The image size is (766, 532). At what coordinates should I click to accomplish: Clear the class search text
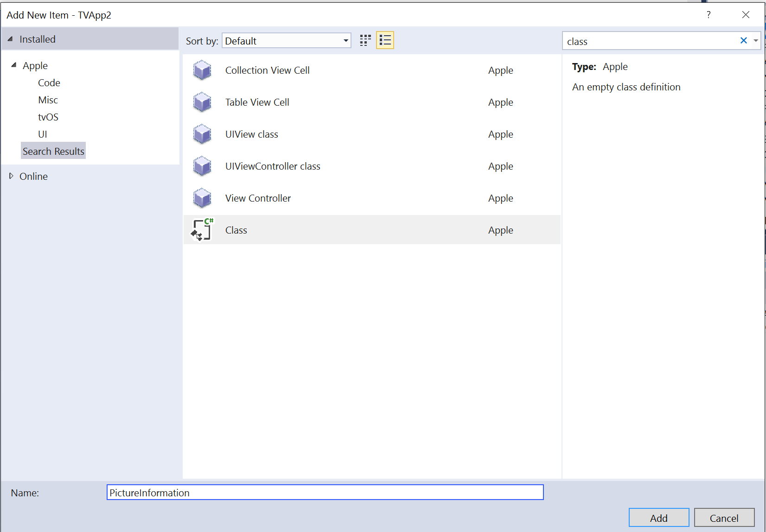[744, 41]
